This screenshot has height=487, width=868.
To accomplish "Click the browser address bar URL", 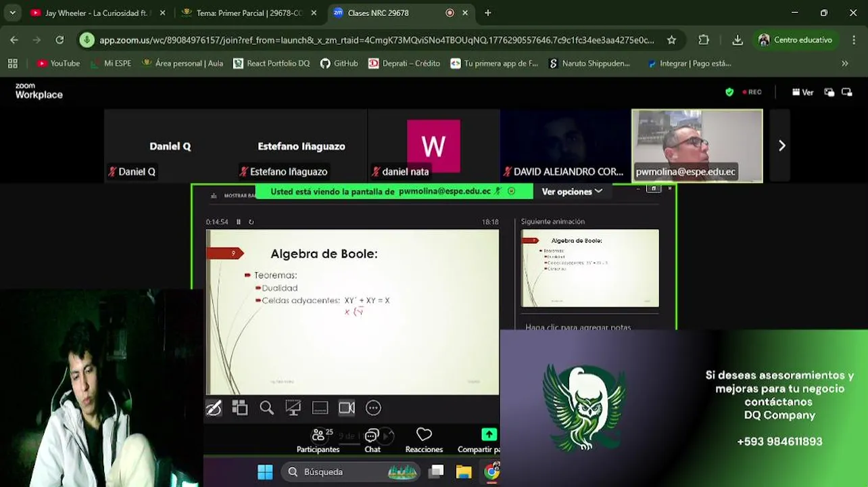I will (377, 40).
